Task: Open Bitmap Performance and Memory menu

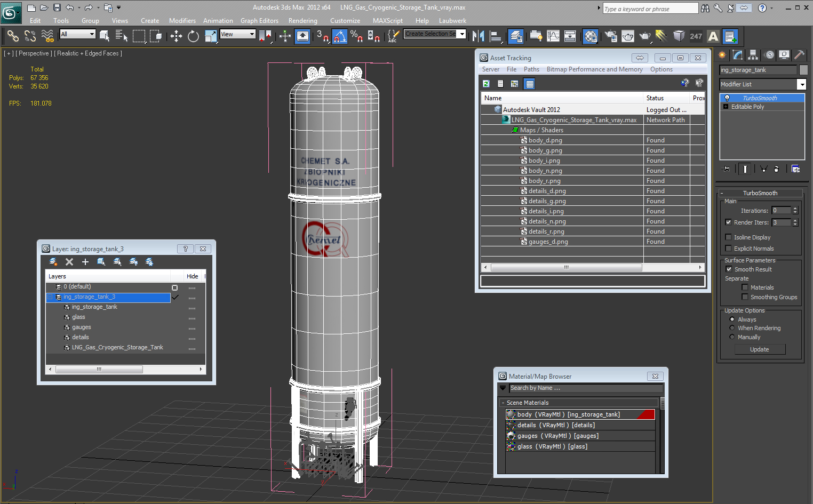Action: (594, 69)
